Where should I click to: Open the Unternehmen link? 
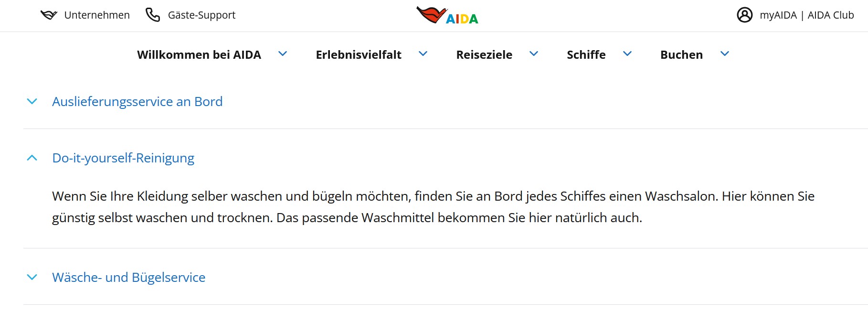97,15
